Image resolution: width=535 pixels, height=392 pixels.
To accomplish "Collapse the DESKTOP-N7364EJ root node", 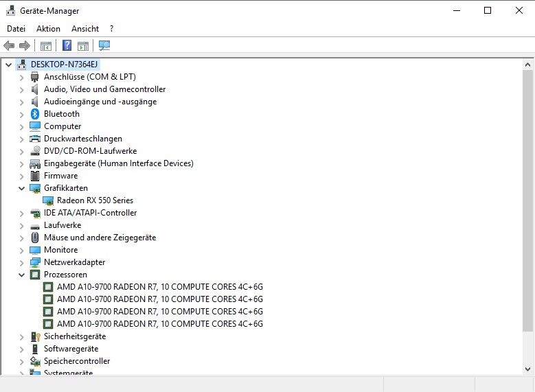I will click(8, 65).
